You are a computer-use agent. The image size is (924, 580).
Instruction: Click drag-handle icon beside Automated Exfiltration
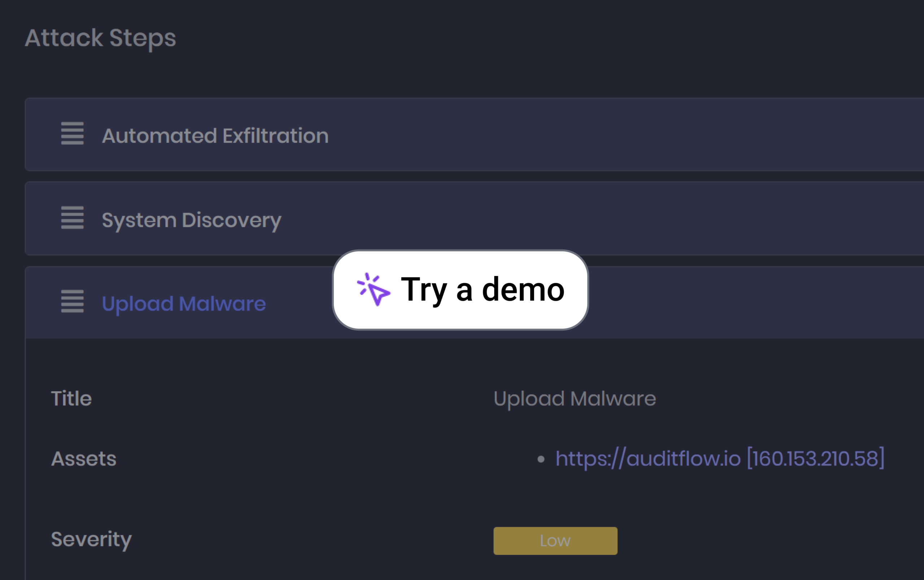pyautogui.click(x=72, y=133)
